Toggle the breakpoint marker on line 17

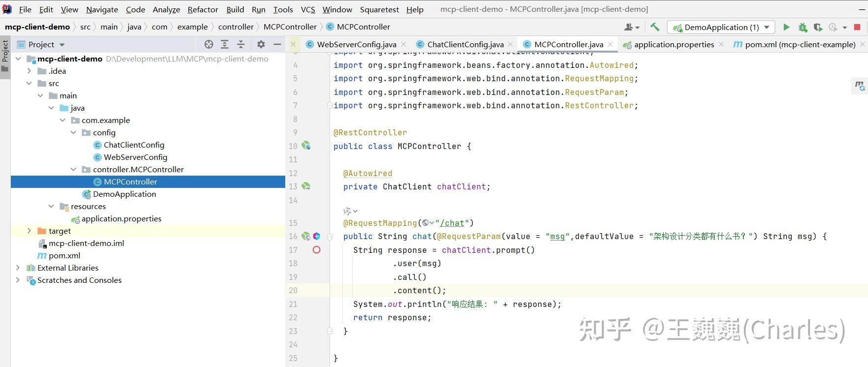point(317,250)
